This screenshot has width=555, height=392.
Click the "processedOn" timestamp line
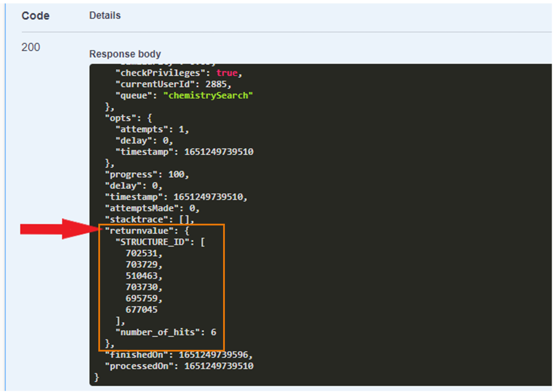(179, 366)
